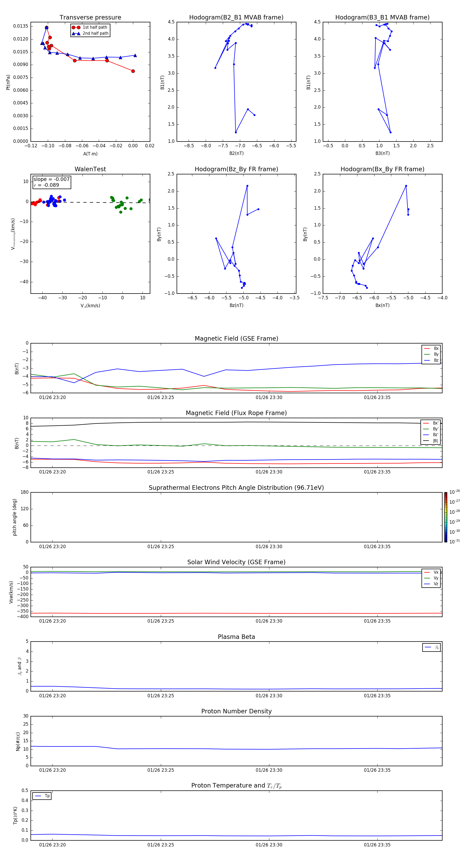Click the B2(nT) axis label
The height and width of the screenshot is (868, 473).
click(236, 153)
